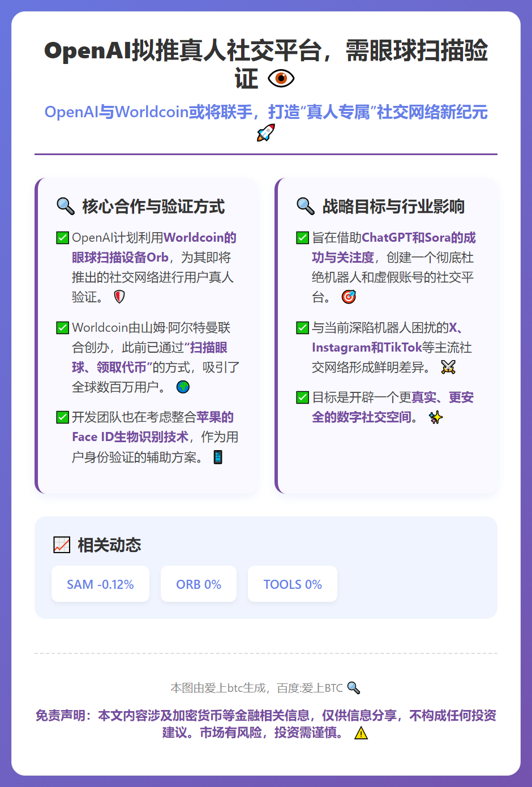Click the warning triangle in the disclaimer

[x=361, y=733]
